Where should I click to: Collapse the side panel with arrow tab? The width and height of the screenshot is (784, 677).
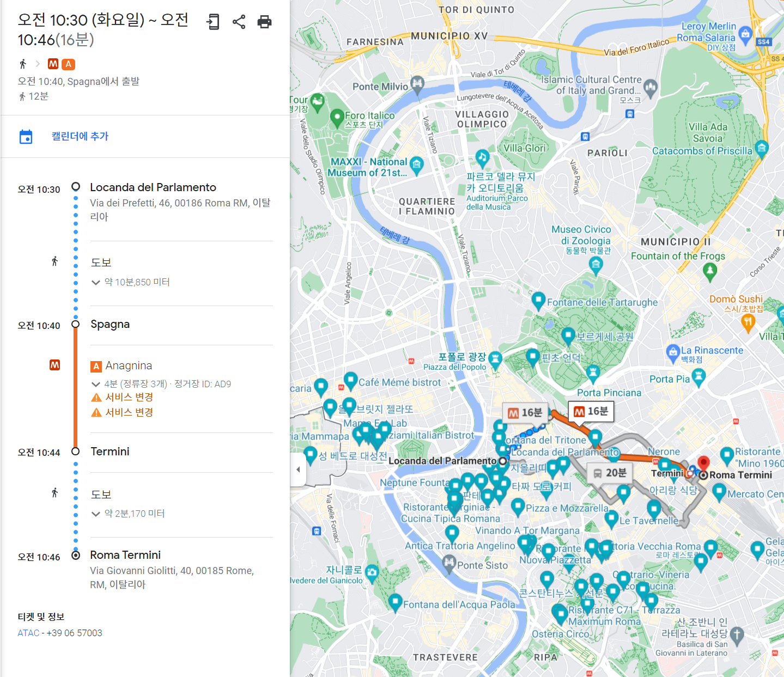point(298,469)
